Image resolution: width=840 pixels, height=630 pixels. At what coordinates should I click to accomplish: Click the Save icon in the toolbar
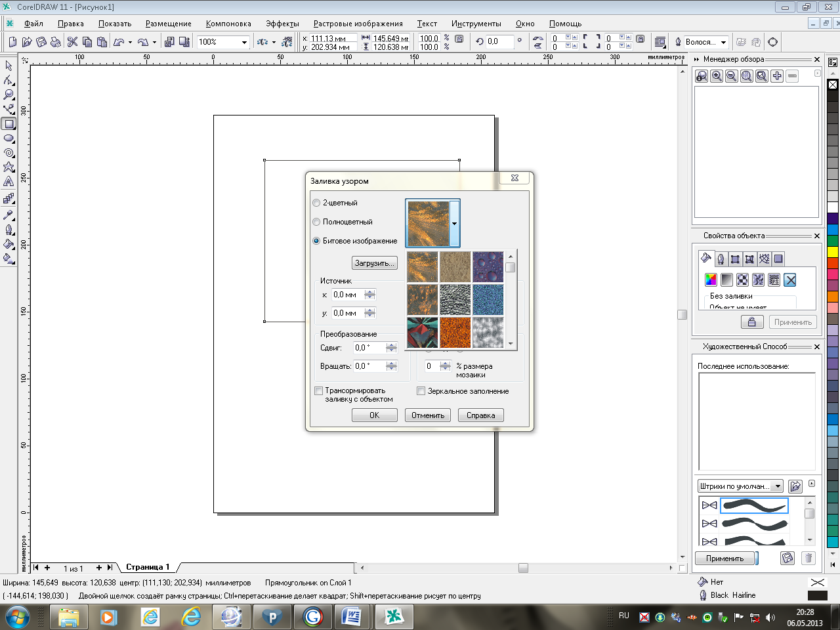pos(41,42)
